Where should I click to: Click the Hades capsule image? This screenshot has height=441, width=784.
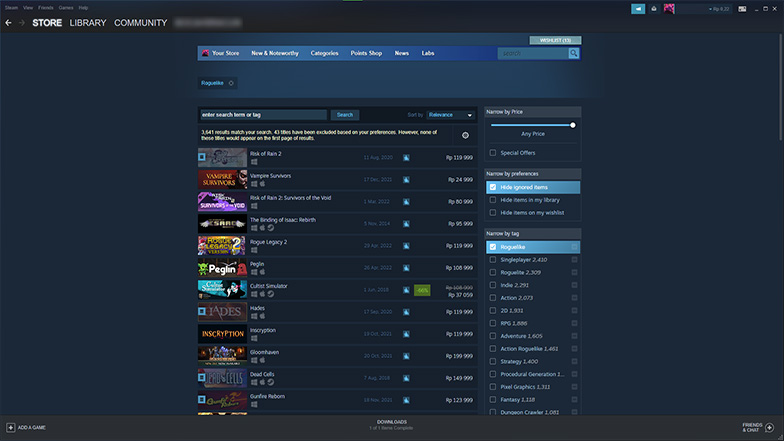coord(222,312)
